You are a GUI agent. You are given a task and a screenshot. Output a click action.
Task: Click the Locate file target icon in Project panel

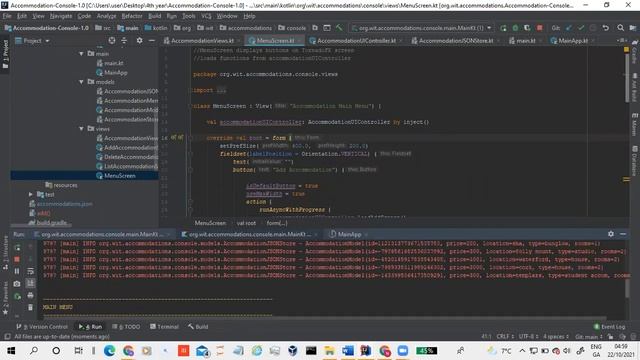click(112, 40)
